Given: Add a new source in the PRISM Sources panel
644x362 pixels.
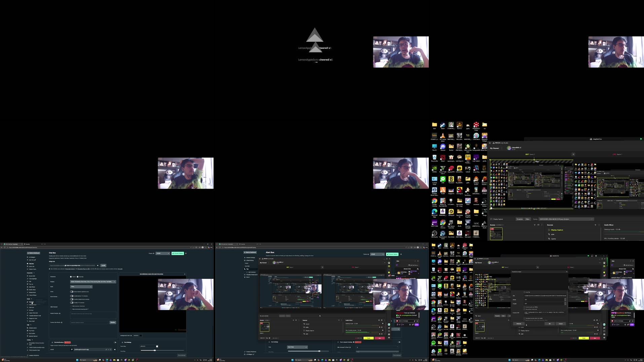Looking at the screenshot, I should (595, 225).
